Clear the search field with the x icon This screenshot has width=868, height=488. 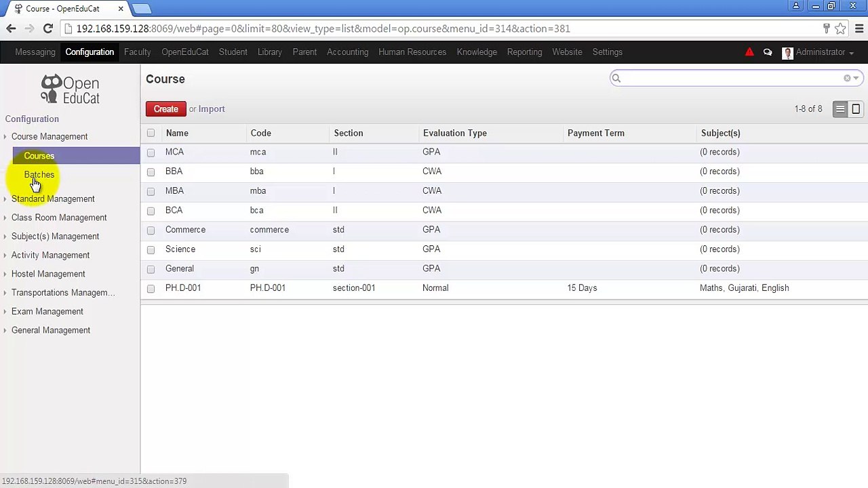click(847, 79)
